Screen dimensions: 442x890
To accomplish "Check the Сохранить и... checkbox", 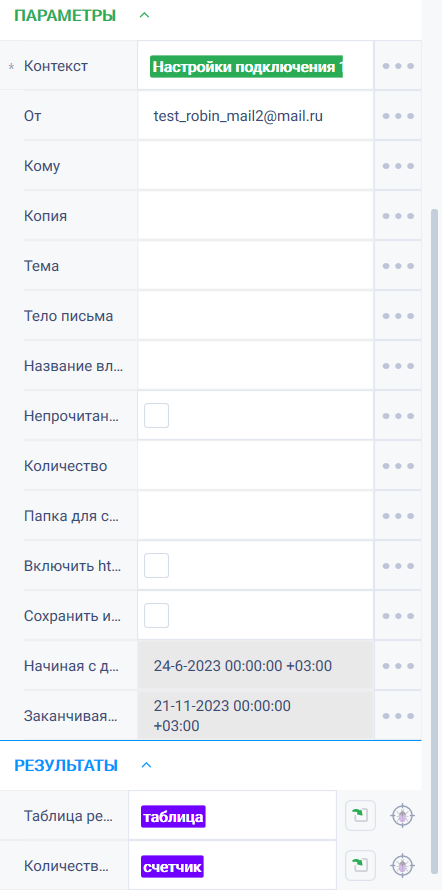I will tap(157, 615).
